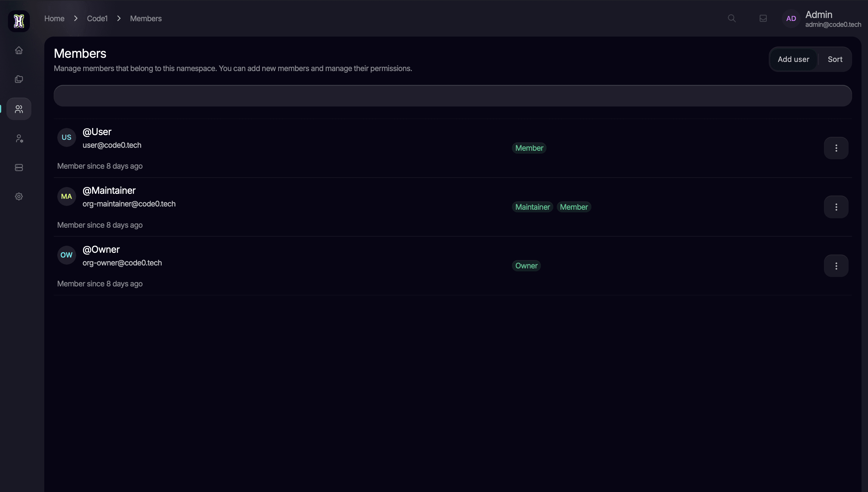Screen dimensions: 868x492
Task: Toggle the Member badge on @User
Action: [529, 148]
